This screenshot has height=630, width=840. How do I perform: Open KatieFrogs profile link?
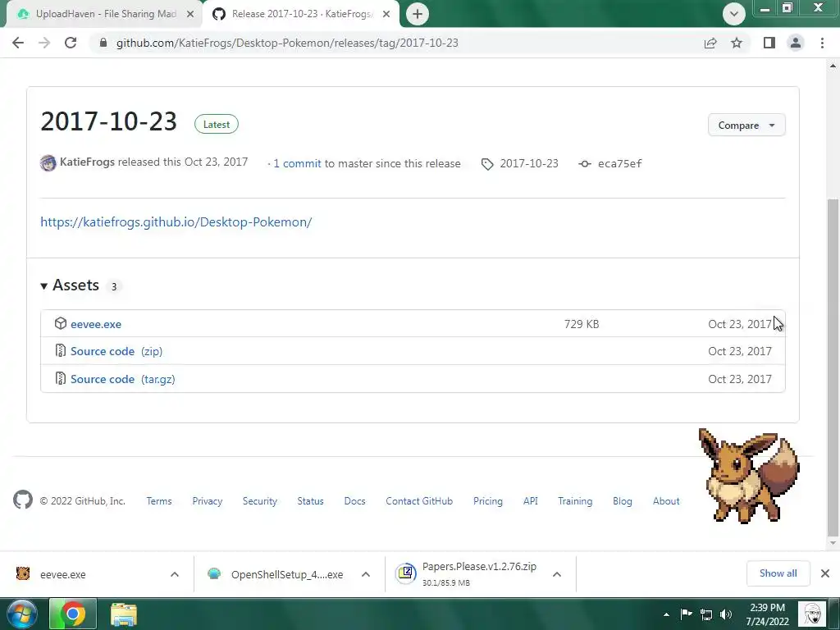coord(87,162)
